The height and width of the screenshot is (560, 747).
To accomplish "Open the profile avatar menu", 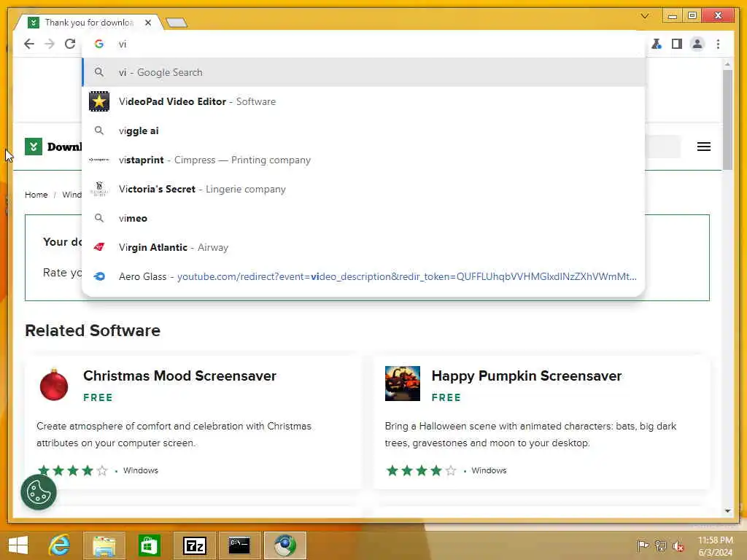I will pyautogui.click(x=697, y=44).
